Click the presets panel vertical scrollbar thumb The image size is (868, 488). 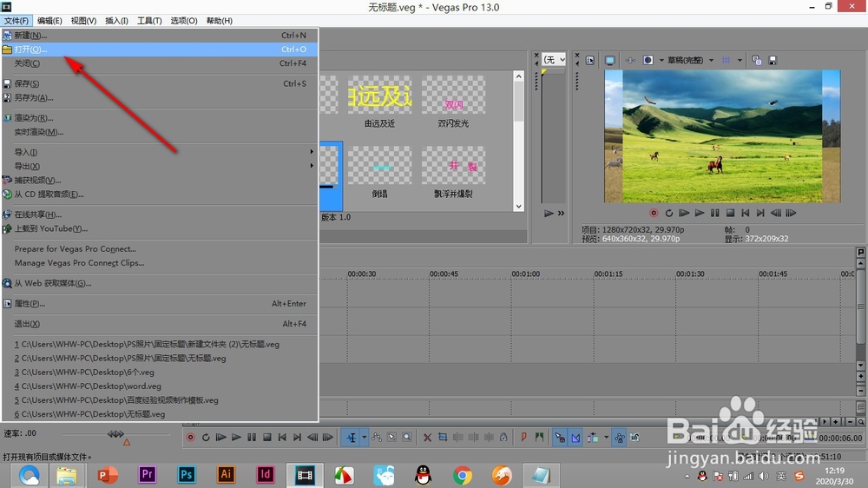pos(519,102)
